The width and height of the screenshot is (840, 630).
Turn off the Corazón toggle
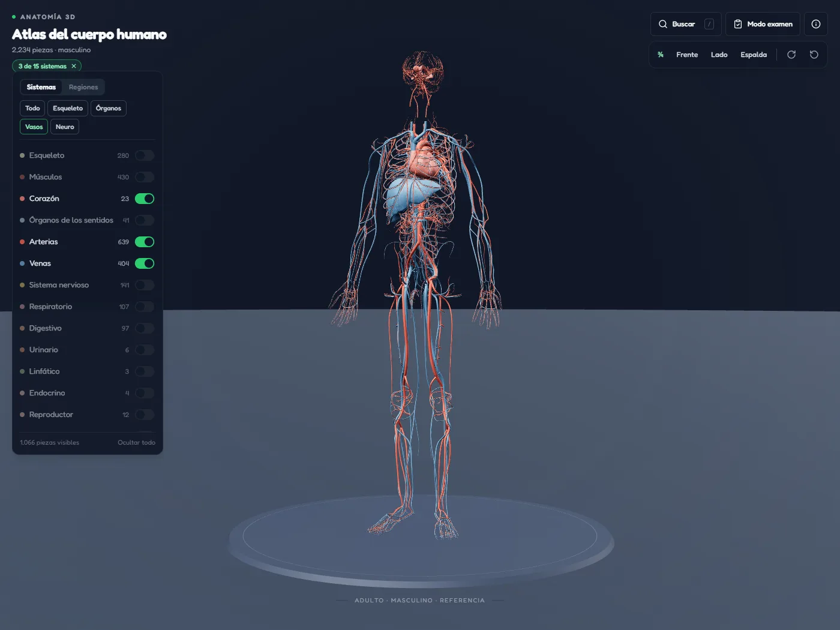pyautogui.click(x=145, y=199)
